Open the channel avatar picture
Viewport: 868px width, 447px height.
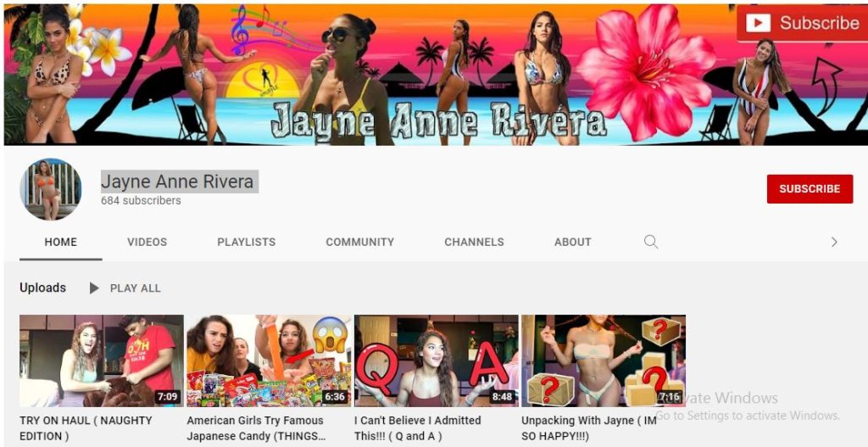tap(50, 189)
